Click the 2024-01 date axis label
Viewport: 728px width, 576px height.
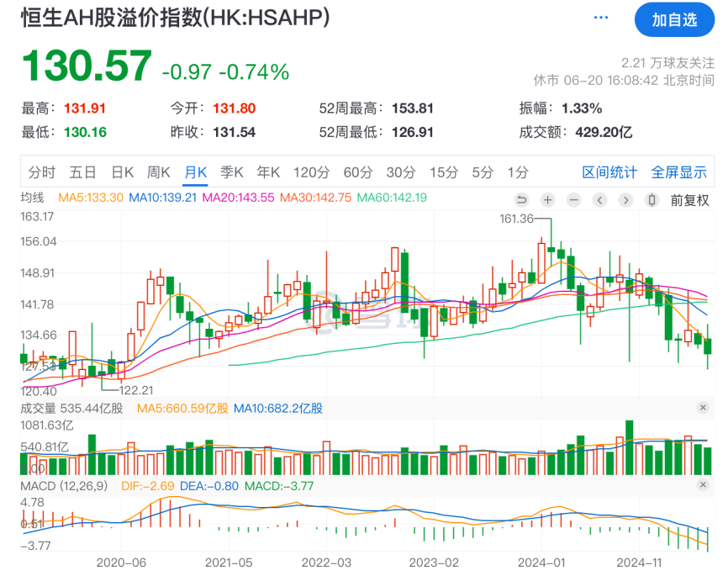541,563
